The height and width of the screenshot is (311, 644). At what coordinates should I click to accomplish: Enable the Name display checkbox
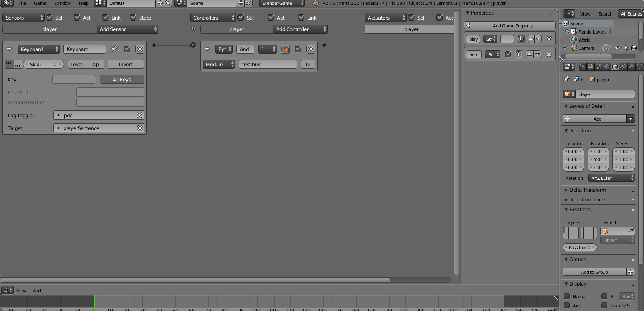[567, 296]
